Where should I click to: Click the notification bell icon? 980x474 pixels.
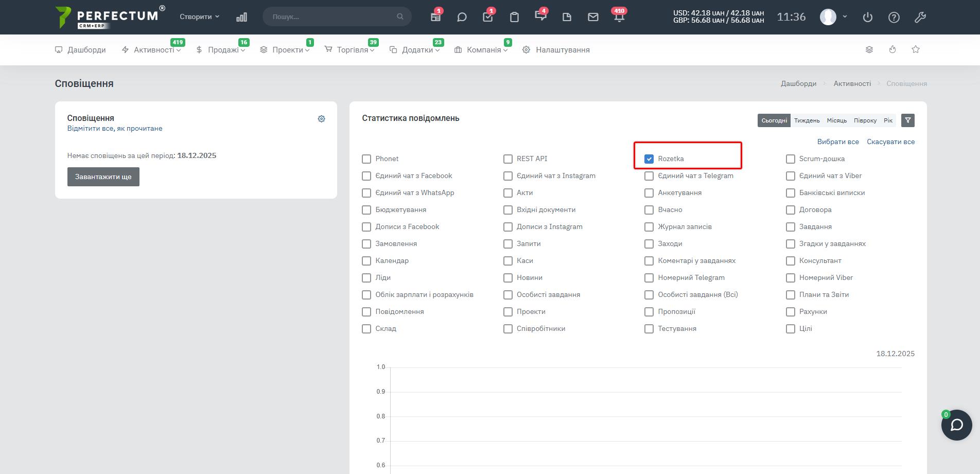click(619, 17)
